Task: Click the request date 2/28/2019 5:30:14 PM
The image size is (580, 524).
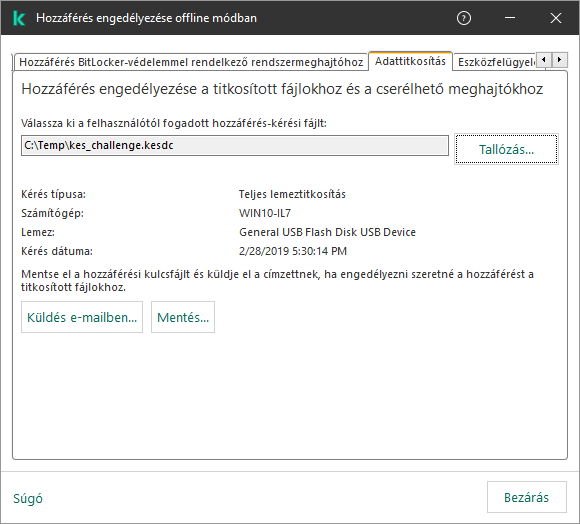Action: [293, 251]
